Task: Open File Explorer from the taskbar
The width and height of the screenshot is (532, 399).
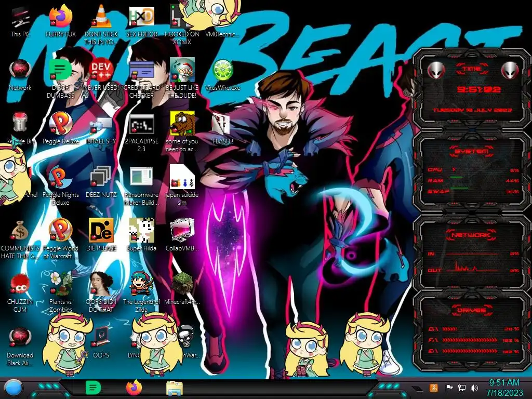Action: point(175,388)
